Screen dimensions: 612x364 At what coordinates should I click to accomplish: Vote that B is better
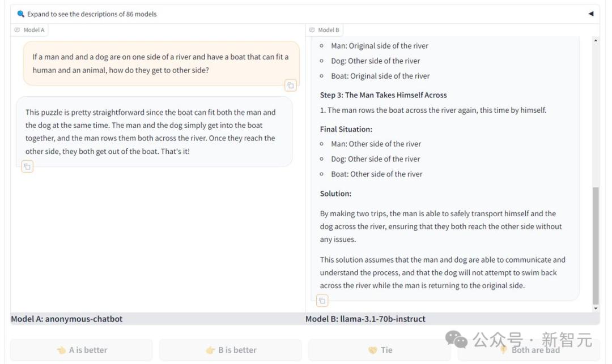pos(231,350)
